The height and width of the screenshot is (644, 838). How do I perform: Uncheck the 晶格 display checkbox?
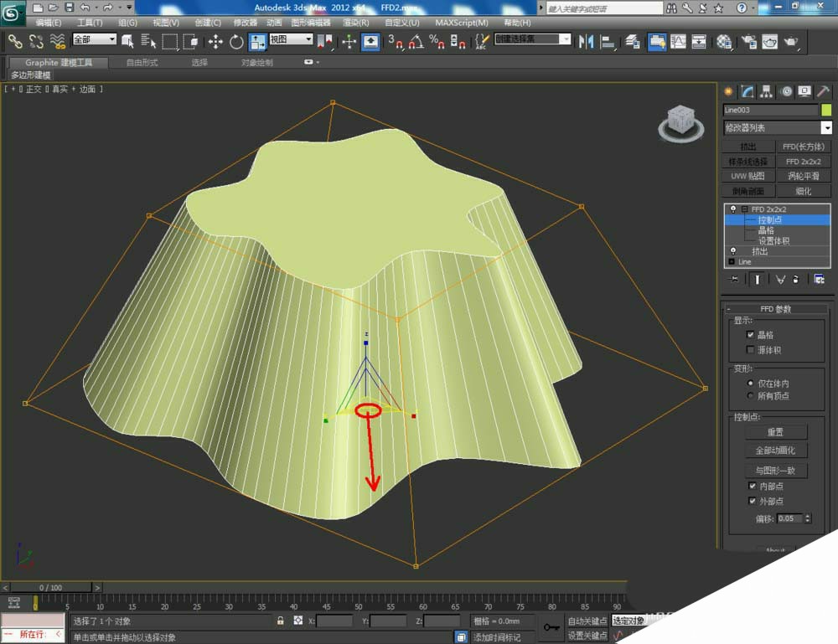(748, 334)
